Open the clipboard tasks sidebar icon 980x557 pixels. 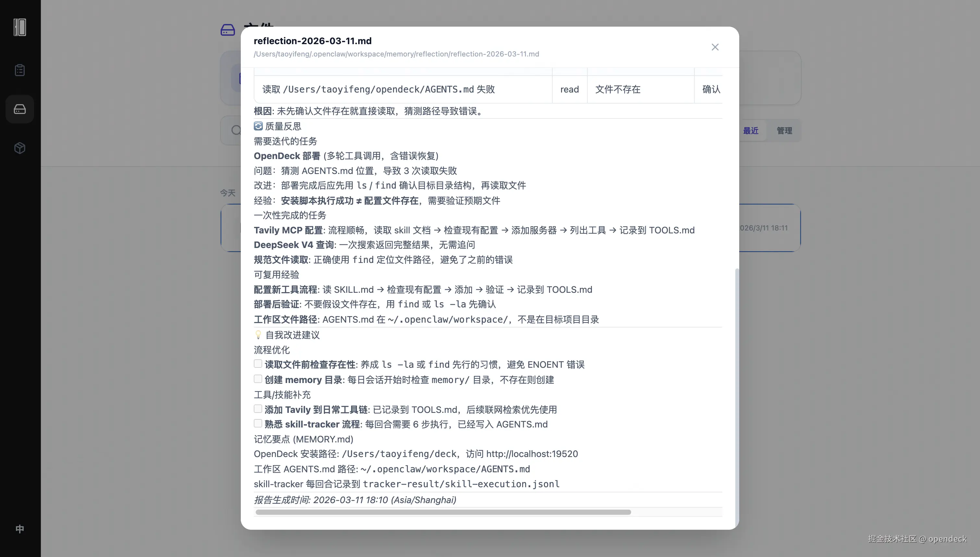pyautogui.click(x=20, y=70)
